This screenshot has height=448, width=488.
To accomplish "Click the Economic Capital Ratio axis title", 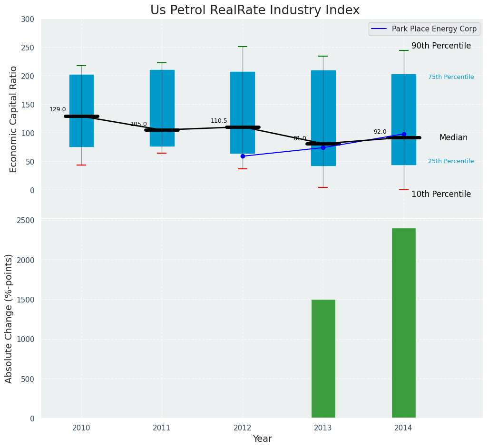I will click(x=14, y=119).
